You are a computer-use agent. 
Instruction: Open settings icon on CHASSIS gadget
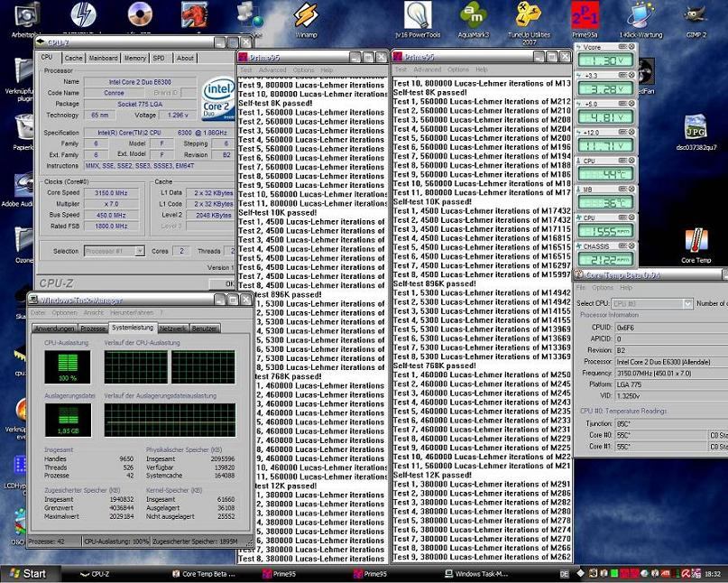(623, 245)
